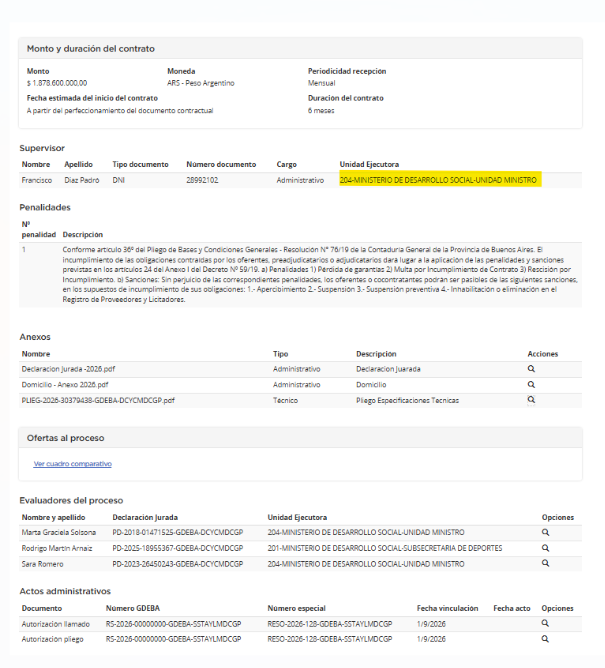Click penalty description paragraph text
The image size is (605, 668).
[320, 274]
